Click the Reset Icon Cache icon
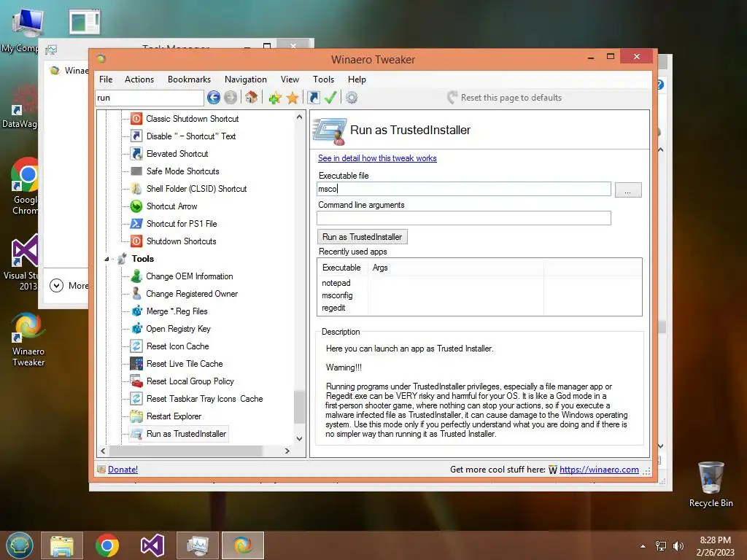 [x=136, y=346]
